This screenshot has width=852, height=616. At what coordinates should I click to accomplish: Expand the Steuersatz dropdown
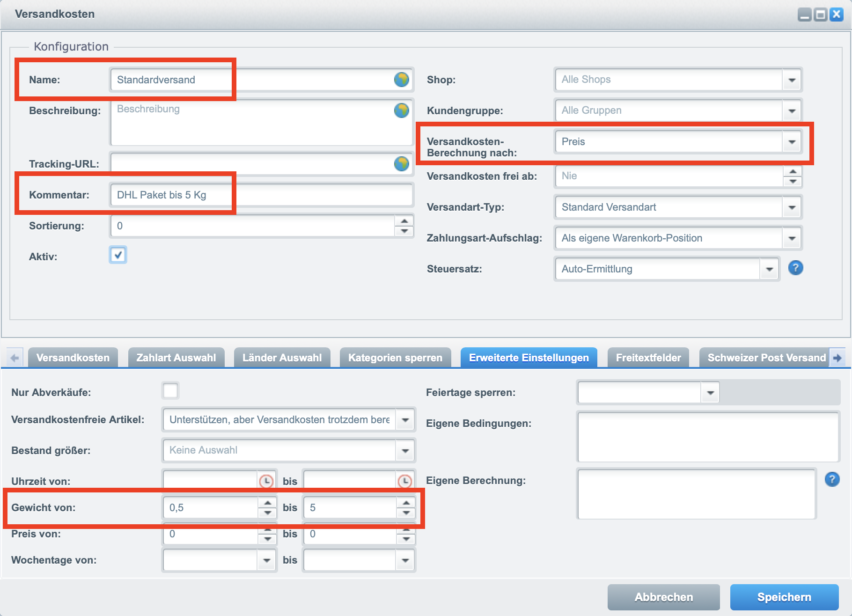[x=769, y=269]
